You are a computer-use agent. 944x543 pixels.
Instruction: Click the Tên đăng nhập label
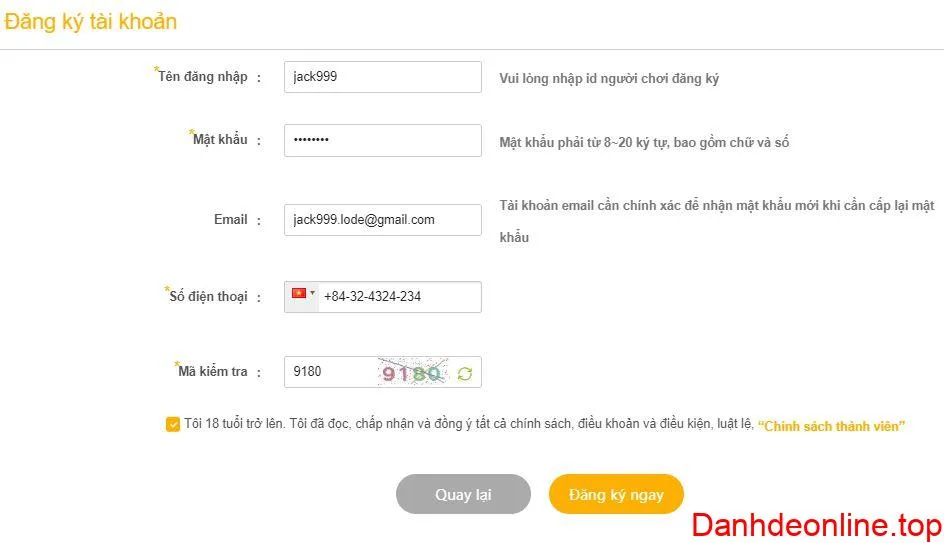click(x=203, y=76)
